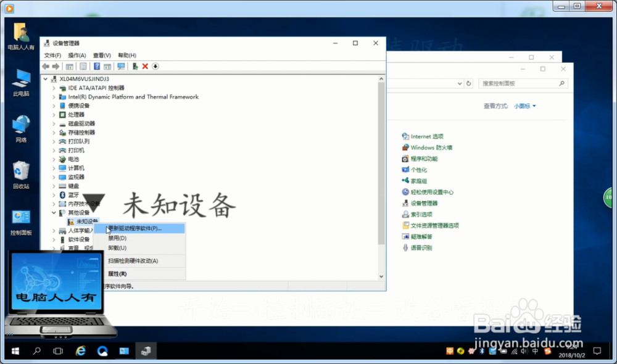Open 设备管理器 link in Control Panel
The image size is (617, 364).
coord(424,203)
